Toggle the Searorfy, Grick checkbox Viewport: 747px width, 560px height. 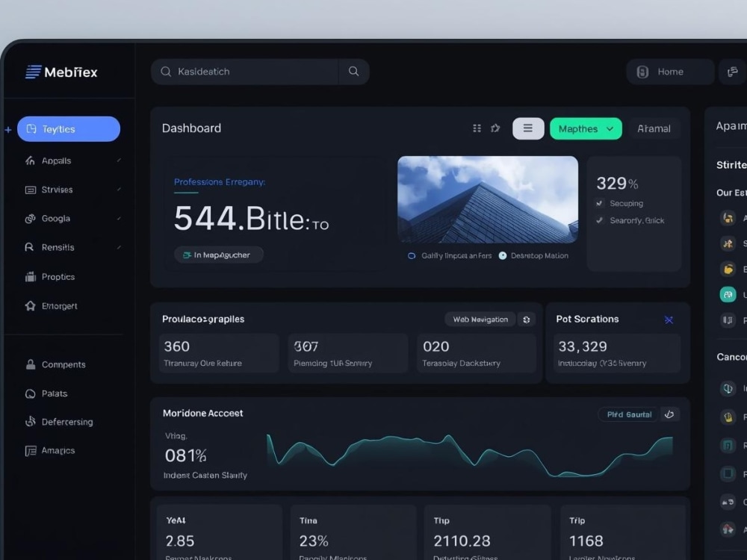(x=599, y=220)
